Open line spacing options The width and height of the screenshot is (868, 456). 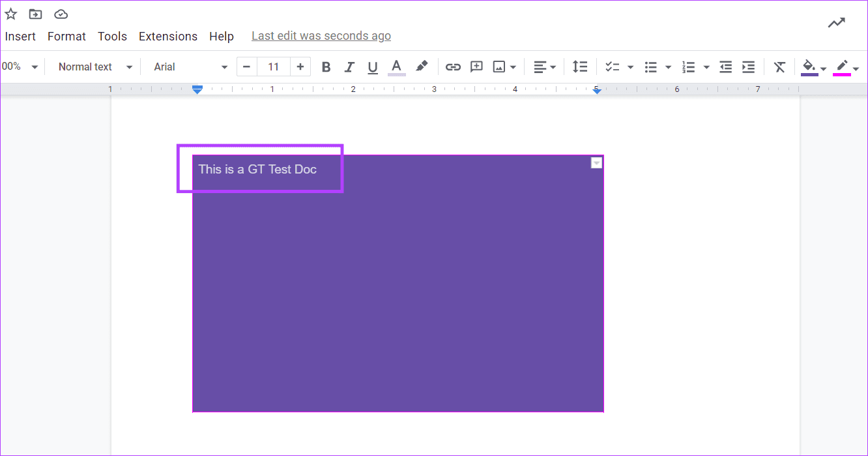[x=580, y=66]
